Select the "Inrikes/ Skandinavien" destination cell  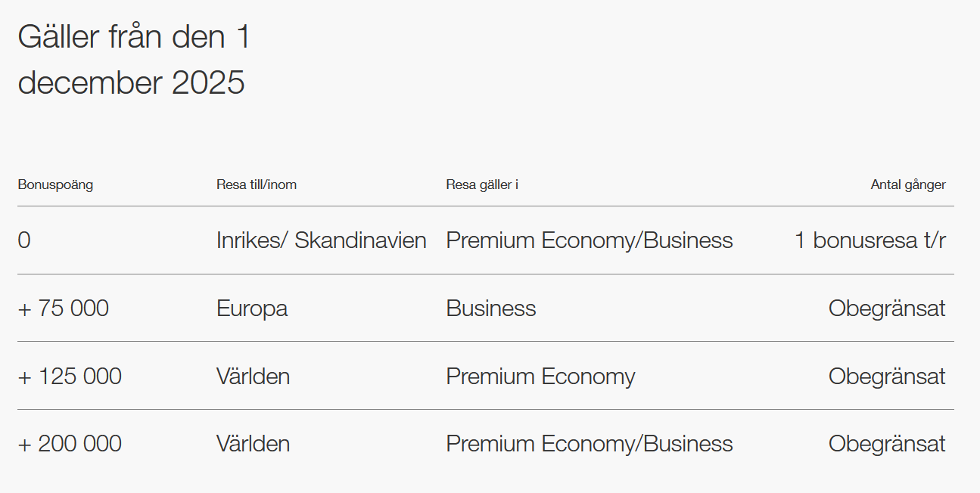(x=322, y=240)
